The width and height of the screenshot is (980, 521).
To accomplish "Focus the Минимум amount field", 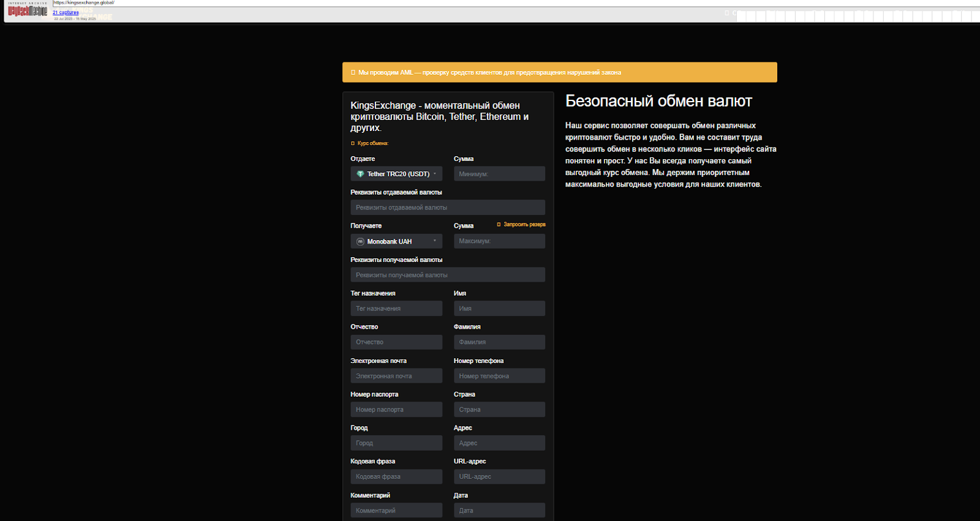I will [499, 174].
